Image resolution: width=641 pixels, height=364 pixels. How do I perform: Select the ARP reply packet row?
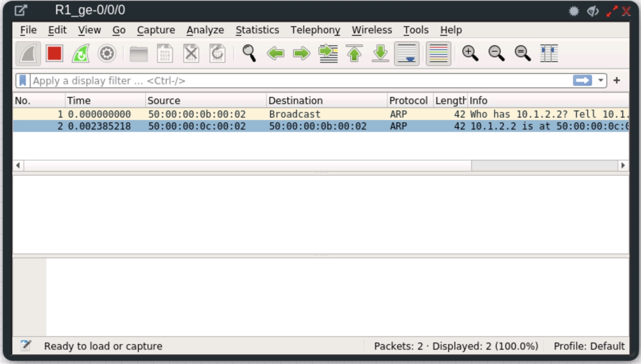click(239, 126)
